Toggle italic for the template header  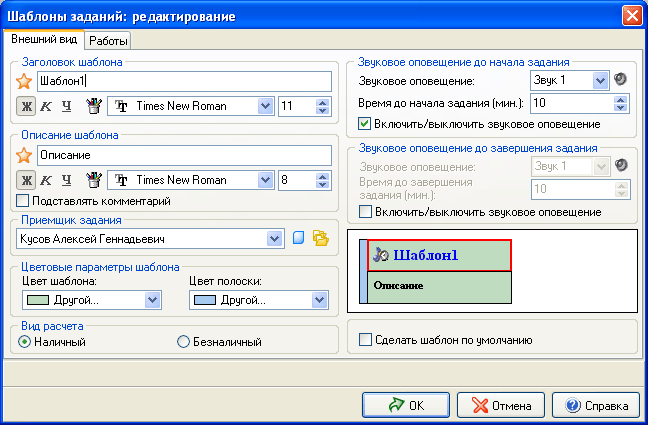pos(45,105)
